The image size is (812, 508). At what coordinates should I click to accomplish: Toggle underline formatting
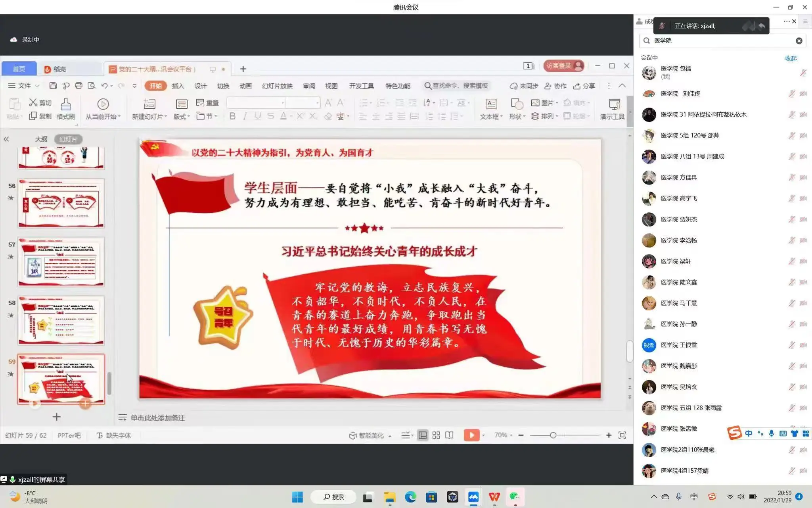[x=258, y=116]
